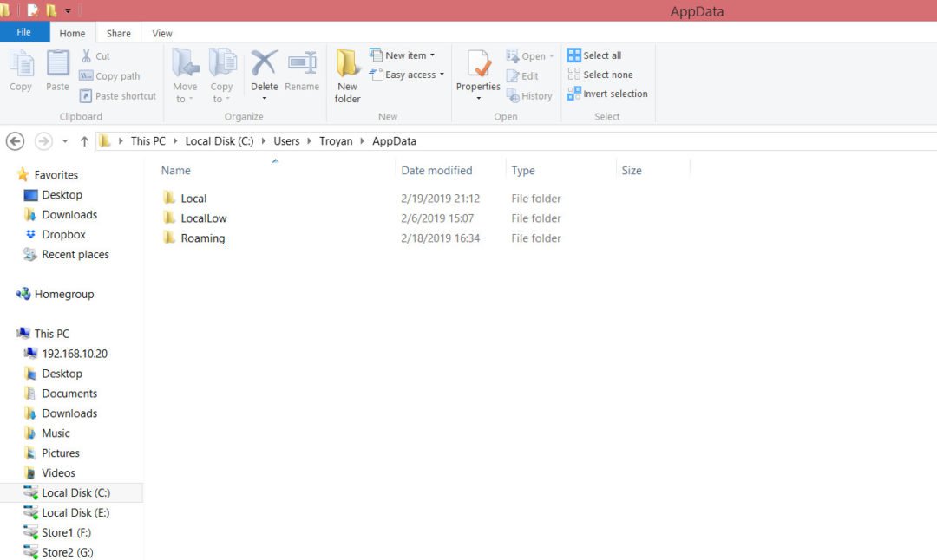Open the New item dropdown

tap(403, 55)
